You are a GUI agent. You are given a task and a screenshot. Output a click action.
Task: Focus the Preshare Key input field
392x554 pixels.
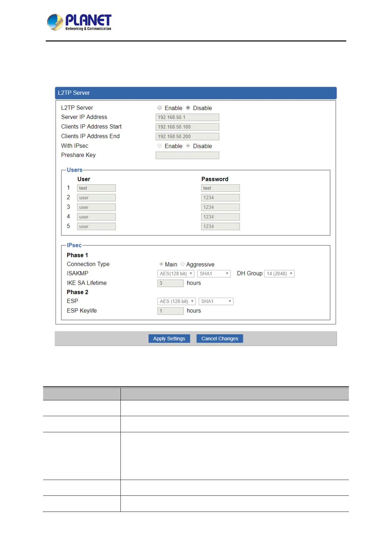click(187, 155)
